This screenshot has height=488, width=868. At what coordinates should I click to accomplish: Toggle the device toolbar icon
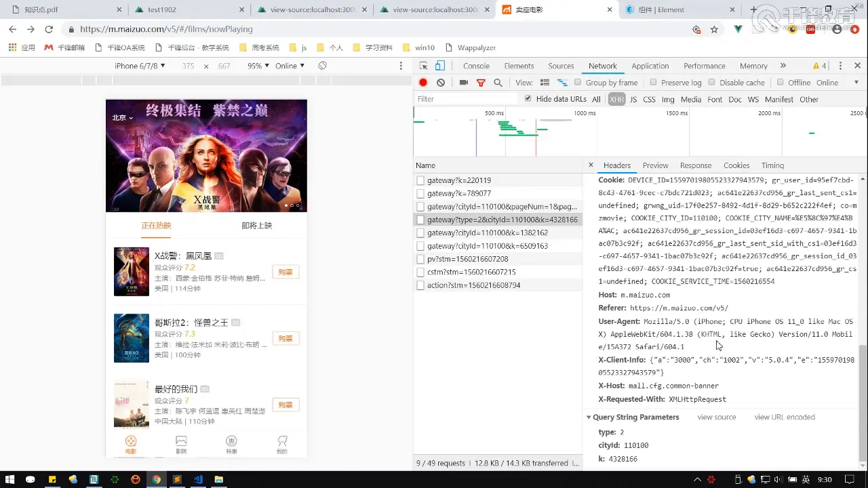[x=439, y=66]
